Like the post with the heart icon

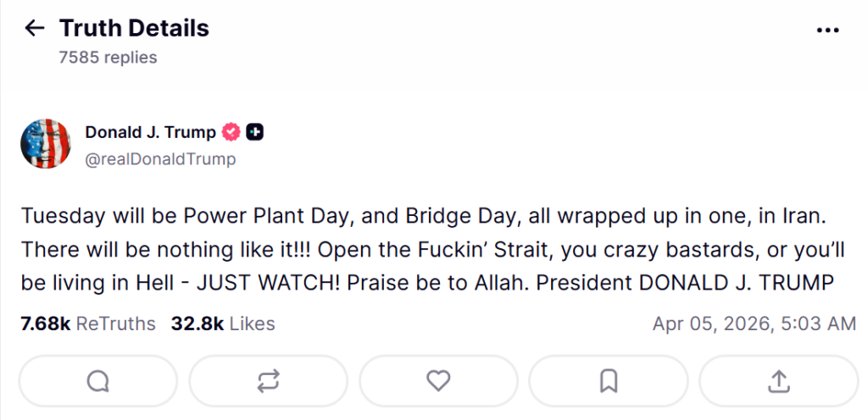click(x=438, y=382)
